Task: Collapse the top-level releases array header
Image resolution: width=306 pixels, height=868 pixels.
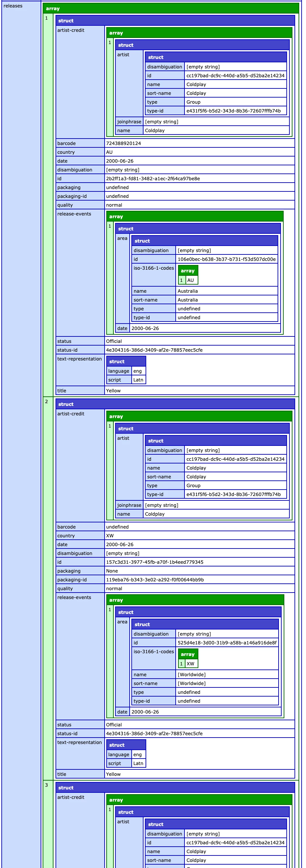Action: [x=171, y=8]
